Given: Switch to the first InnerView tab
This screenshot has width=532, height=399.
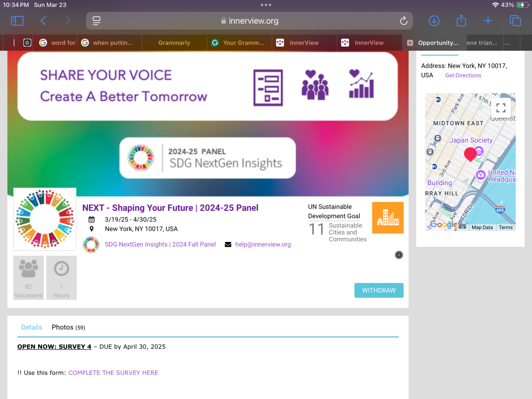Looking at the screenshot, I should [x=304, y=43].
